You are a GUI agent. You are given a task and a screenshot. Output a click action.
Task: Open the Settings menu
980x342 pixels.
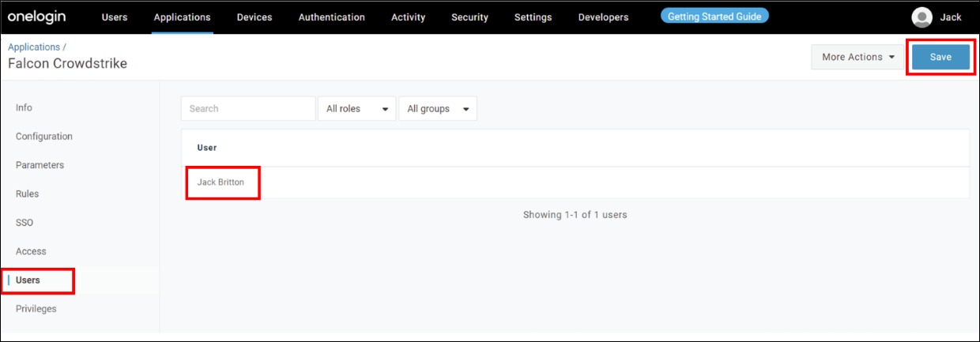click(x=533, y=17)
